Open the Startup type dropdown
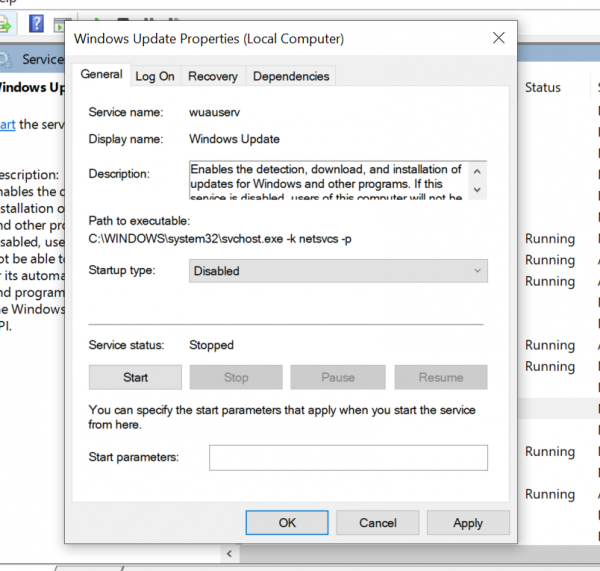 tap(338, 271)
